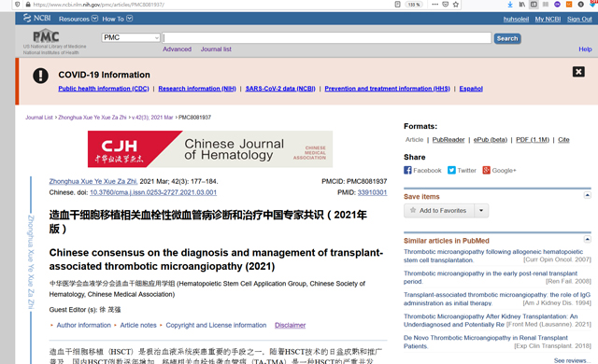Screen dimensions: 598x364
Task: Click the Pocket save icon
Action: tap(445, 5)
